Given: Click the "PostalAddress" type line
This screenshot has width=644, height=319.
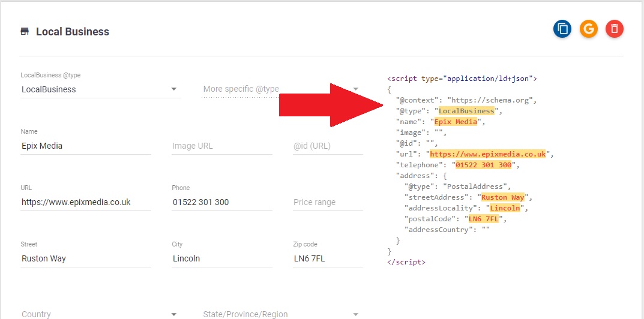Looking at the screenshot, I should pos(457,186).
